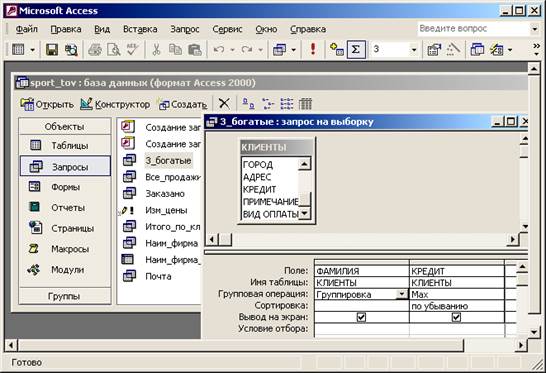The image size is (546, 373).
Task: Select Отчеты in the Objects pane
Action: click(65, 208)
